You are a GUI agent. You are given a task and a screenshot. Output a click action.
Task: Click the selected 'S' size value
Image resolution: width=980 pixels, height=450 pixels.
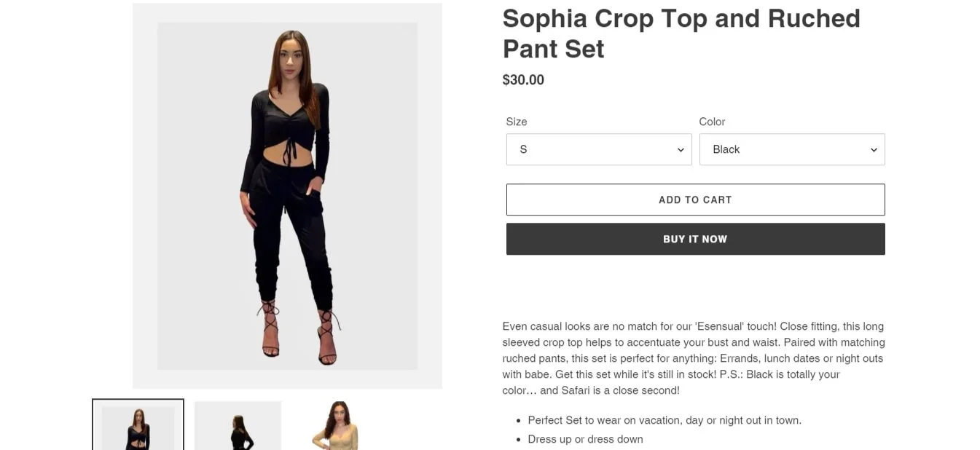[523, 149]
